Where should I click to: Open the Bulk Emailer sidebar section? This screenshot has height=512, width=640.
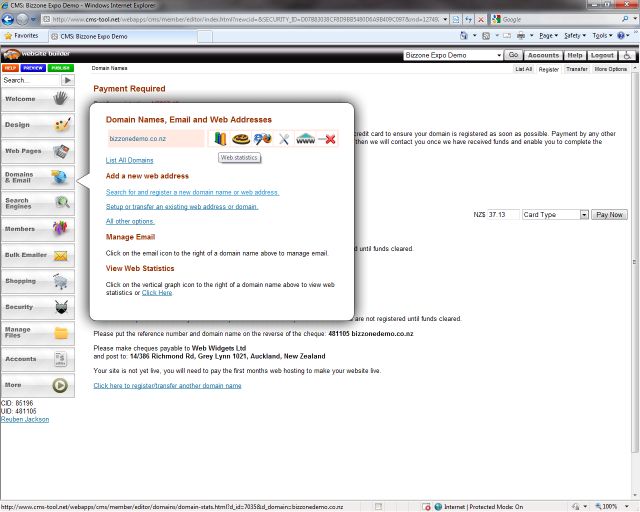point(36,256)
